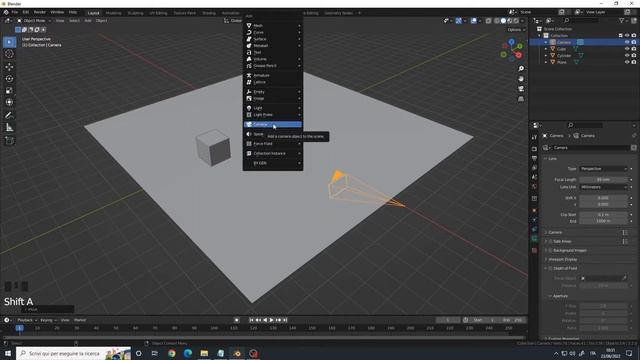
Task: Adjust the Focal Length field
Action: [603, 180]
